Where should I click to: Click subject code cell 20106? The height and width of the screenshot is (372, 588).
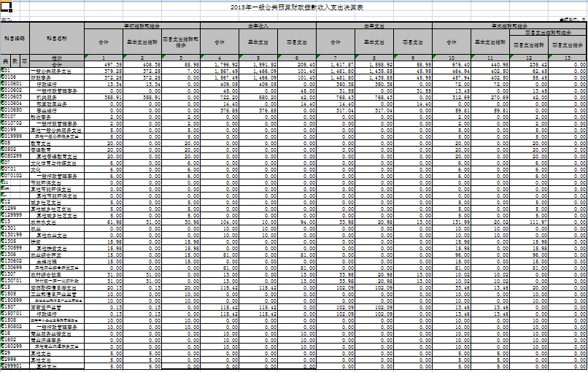pos(15,77)
